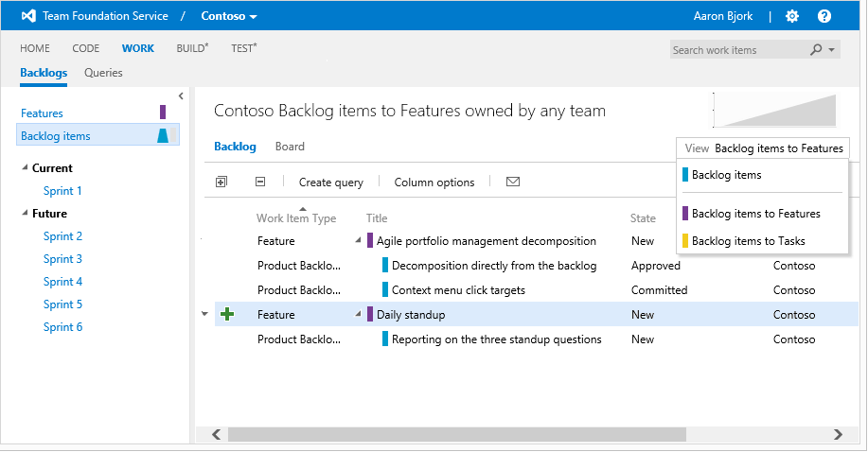Viewport: 868px width, 452px height.
Task: Open Sprint 1
Action: pyautogui.click(x=62, y=191)
